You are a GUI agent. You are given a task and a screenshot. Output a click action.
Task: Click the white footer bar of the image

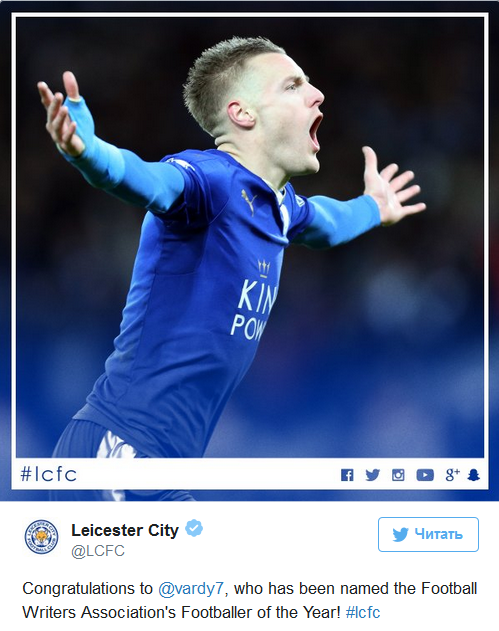click(x=250, y=474)
